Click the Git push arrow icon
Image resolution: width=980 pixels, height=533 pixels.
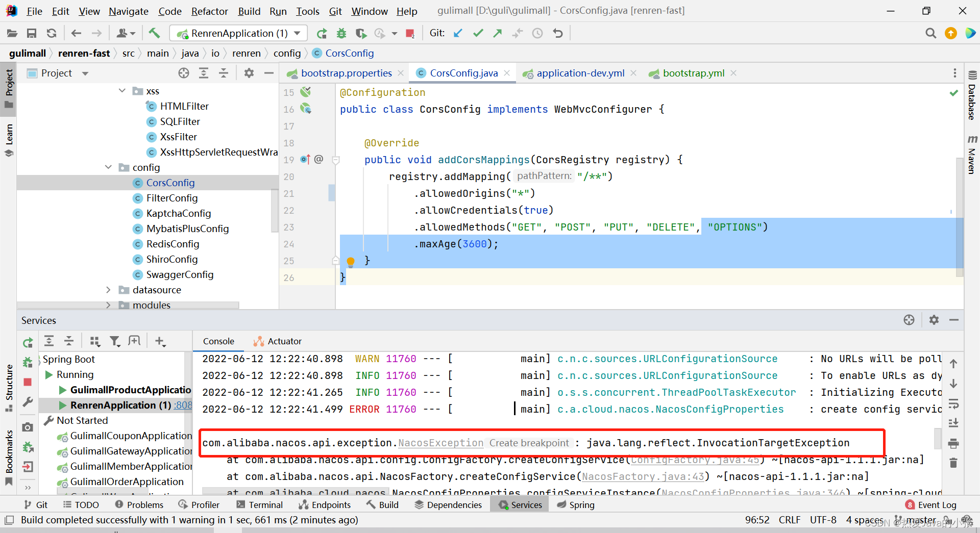498,34
